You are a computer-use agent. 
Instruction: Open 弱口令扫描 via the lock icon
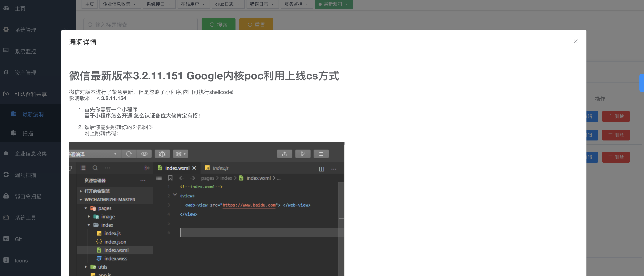6,196
